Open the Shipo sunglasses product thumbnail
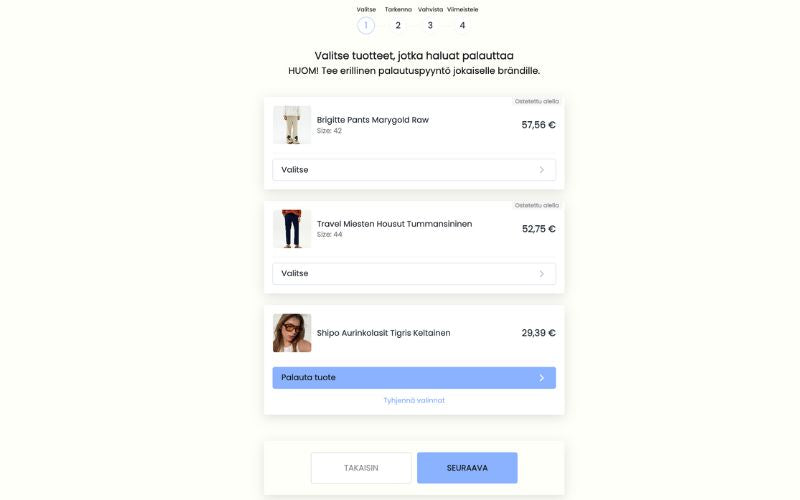800x500 pixels. click(292, 333)
